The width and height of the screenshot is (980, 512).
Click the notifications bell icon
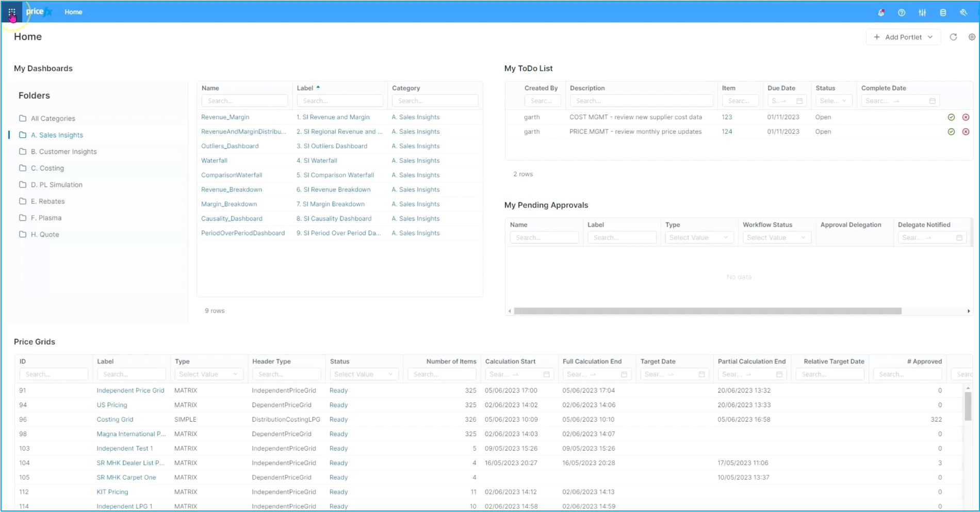(x=881, y=12)
